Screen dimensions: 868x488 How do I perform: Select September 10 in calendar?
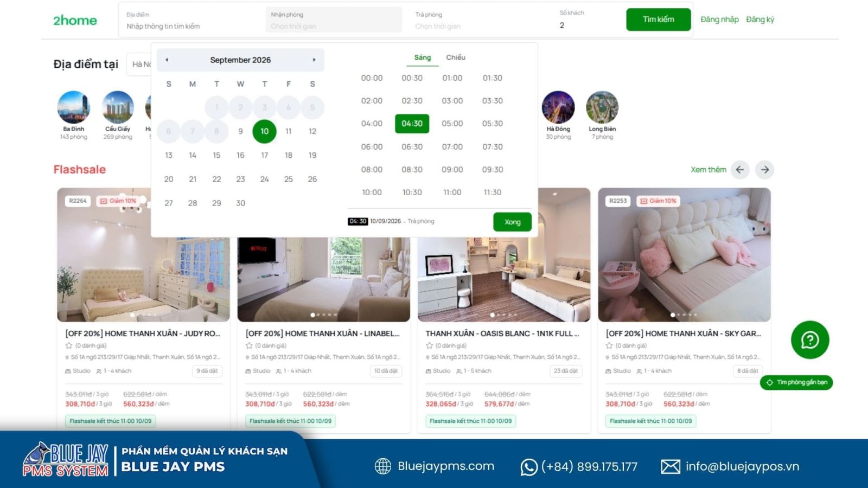pyautogui.click(x=264, y=131)
